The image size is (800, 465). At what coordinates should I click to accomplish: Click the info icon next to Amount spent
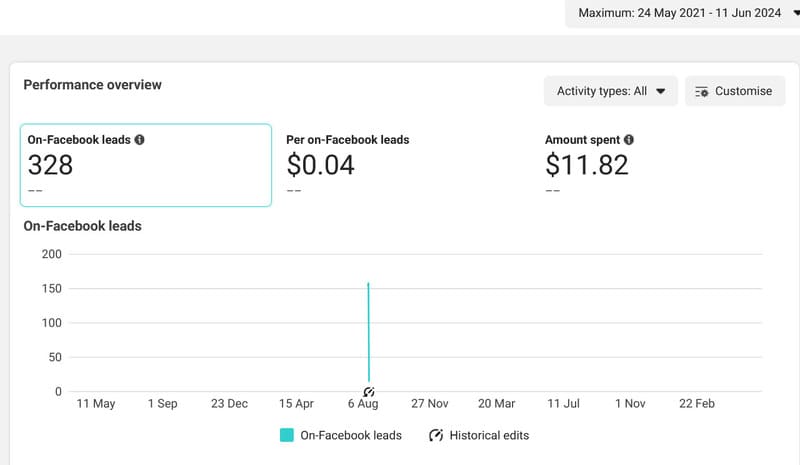[629, 140]
